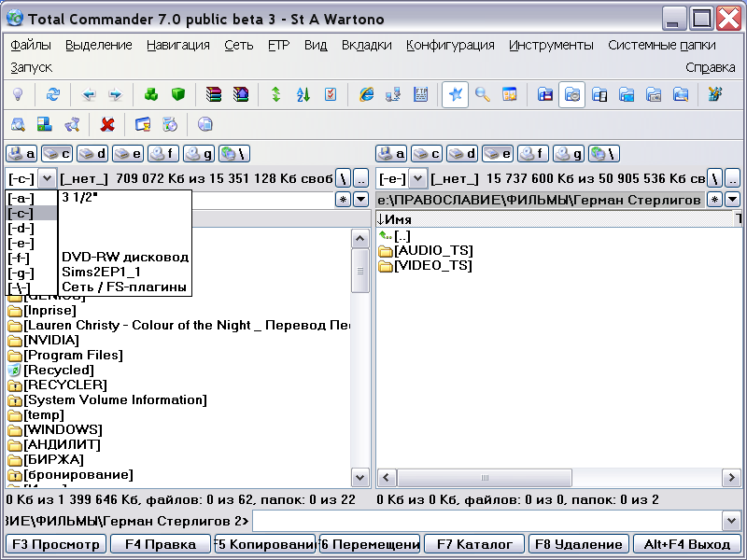Click the green up-down arrows toolbar icon
This screenshot has width=747, height=560.
click(275, 94)
